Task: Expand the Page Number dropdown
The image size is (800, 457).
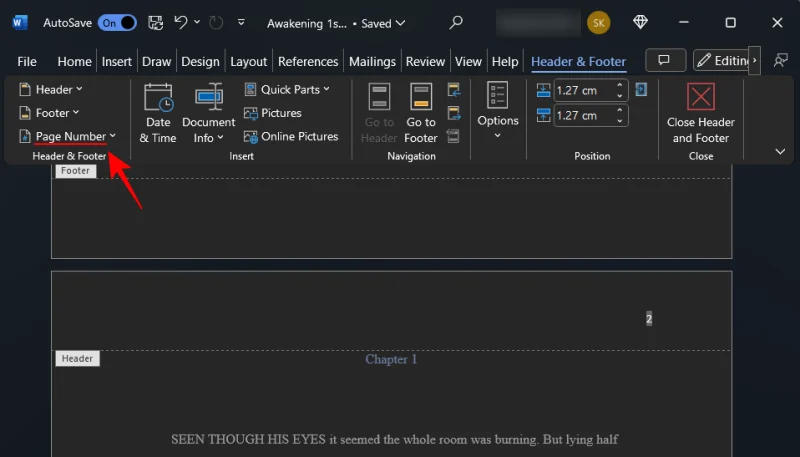Action: click(x=68, y=136)
